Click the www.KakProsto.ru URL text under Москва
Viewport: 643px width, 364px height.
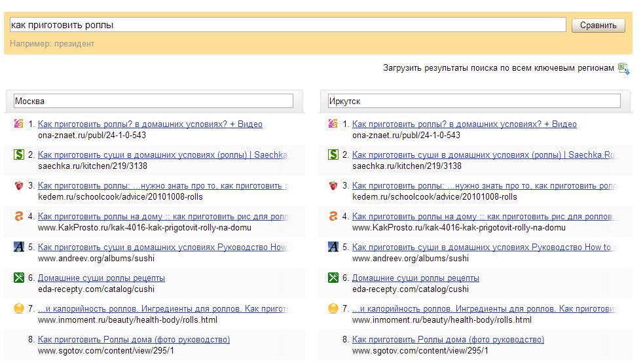pos(144,228)
